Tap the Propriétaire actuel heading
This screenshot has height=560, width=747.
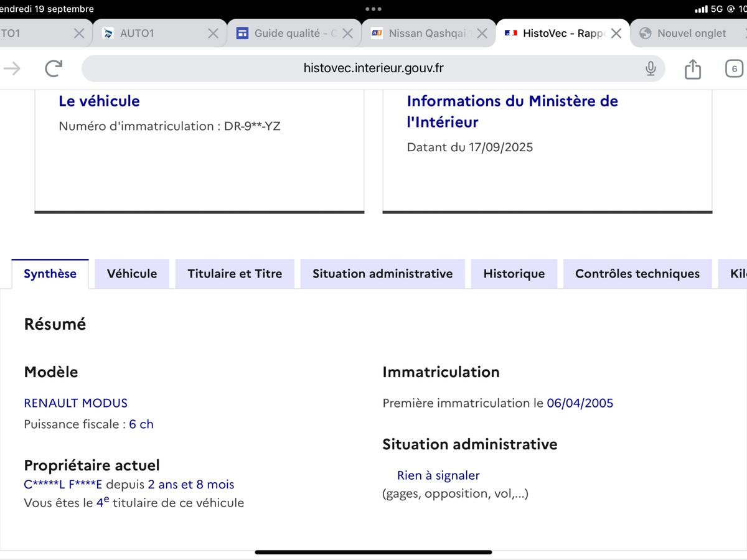pos(92,465)
